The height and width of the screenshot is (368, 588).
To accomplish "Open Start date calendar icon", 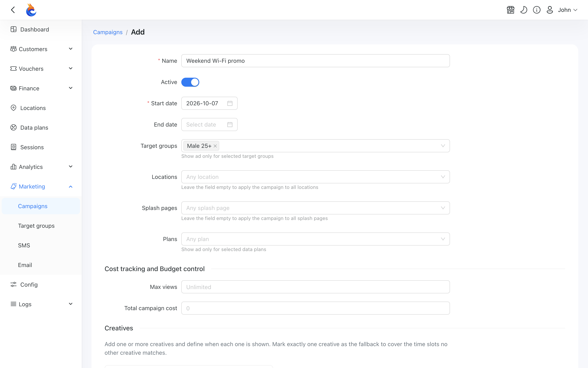I will coord(230,103).
